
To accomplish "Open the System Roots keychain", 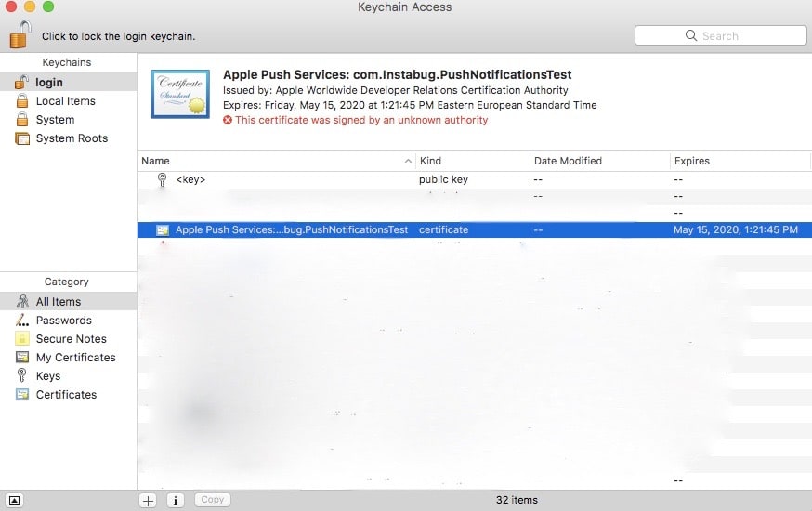I will tap(69, 138).
